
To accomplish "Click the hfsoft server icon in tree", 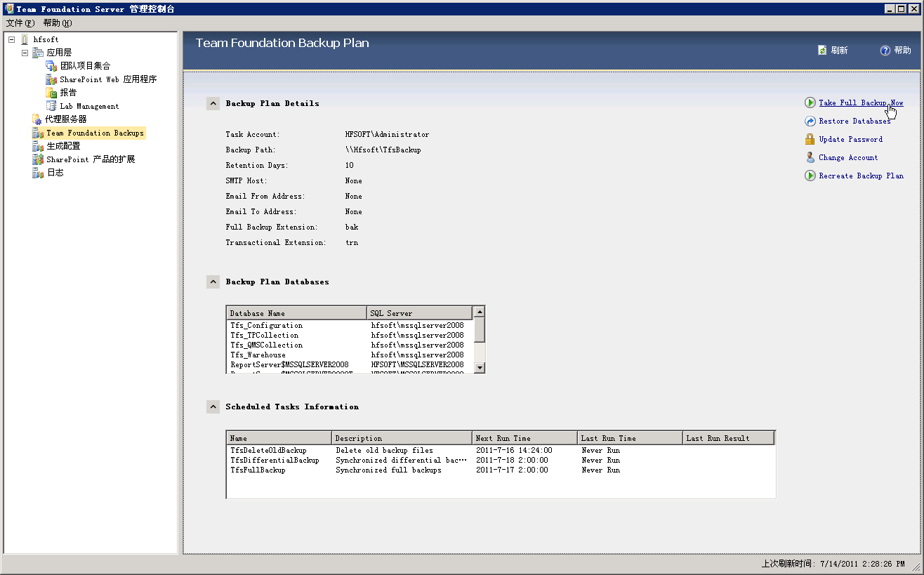I will 25,39.
